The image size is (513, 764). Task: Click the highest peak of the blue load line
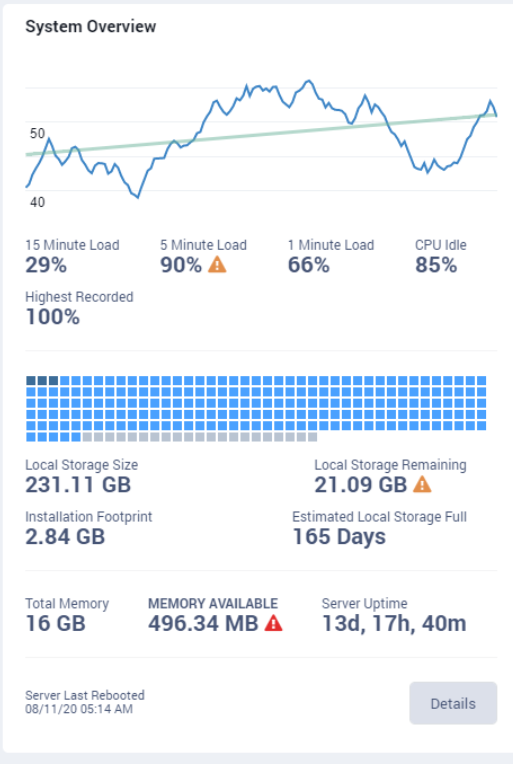(308, 81)
